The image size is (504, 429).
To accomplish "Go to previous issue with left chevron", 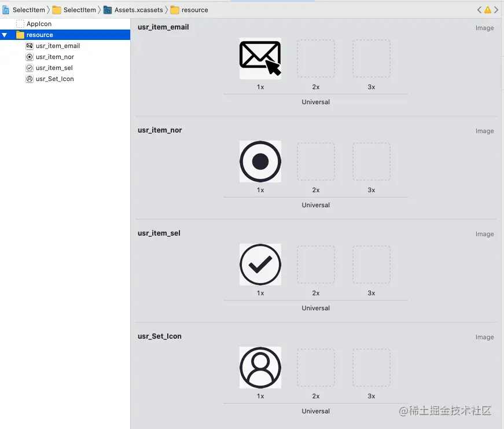I will (x=479, y=10).
